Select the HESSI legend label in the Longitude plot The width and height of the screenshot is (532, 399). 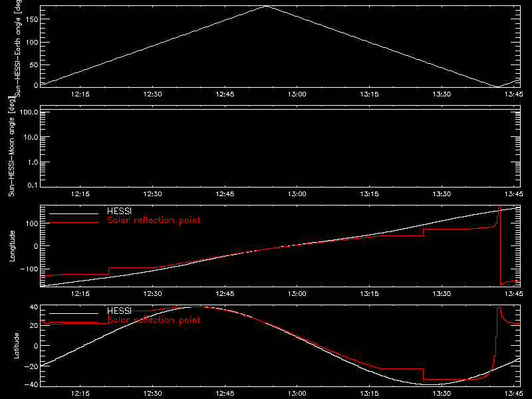point(119,211)
